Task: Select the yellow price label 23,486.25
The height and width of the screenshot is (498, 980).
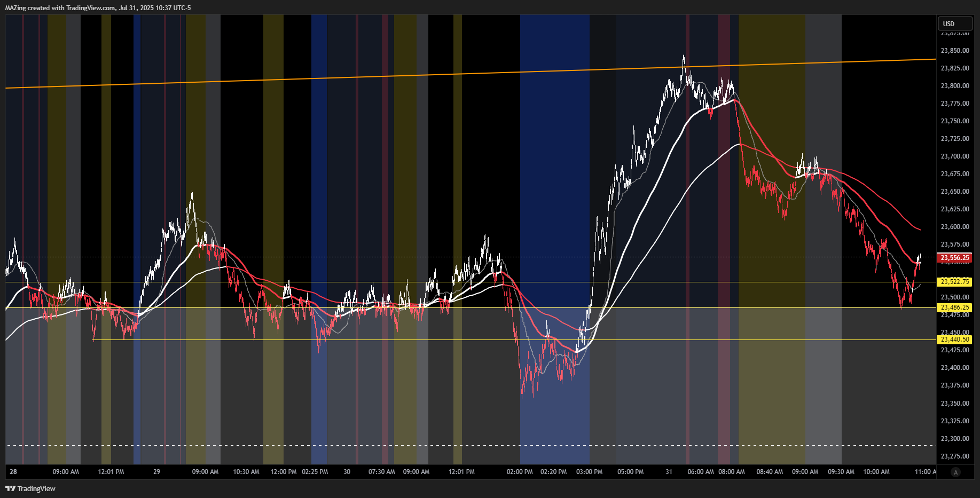Action: (955, 307)
